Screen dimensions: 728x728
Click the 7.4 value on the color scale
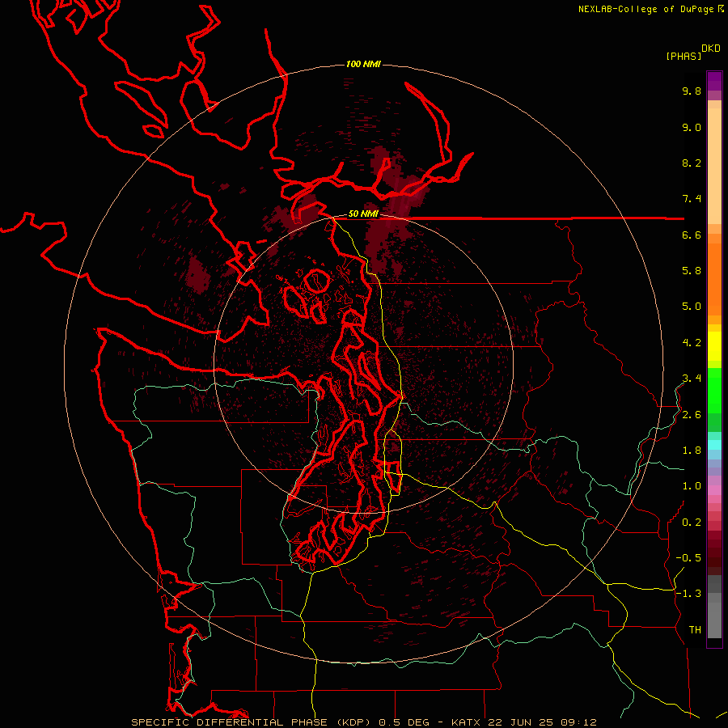(x=692, y=199)
